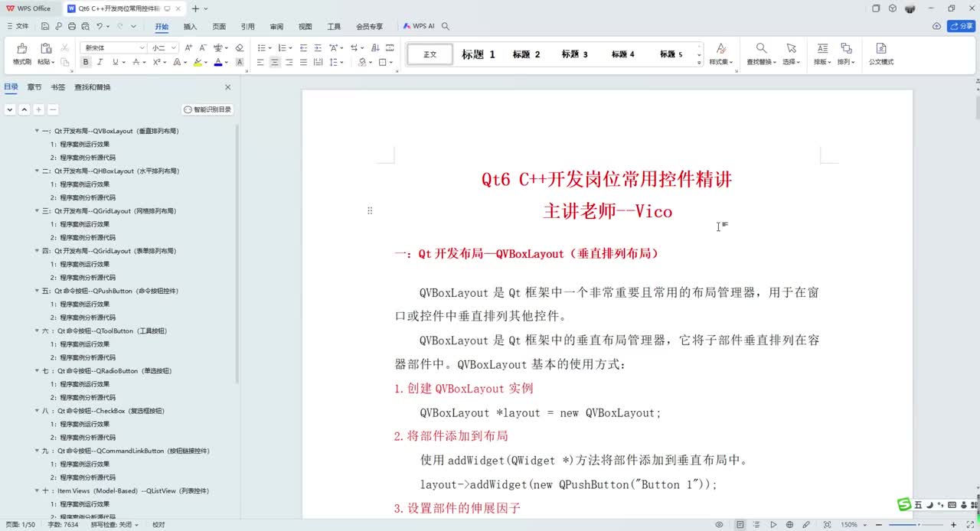Decrease font size with A- icon

tap(203, 47)
